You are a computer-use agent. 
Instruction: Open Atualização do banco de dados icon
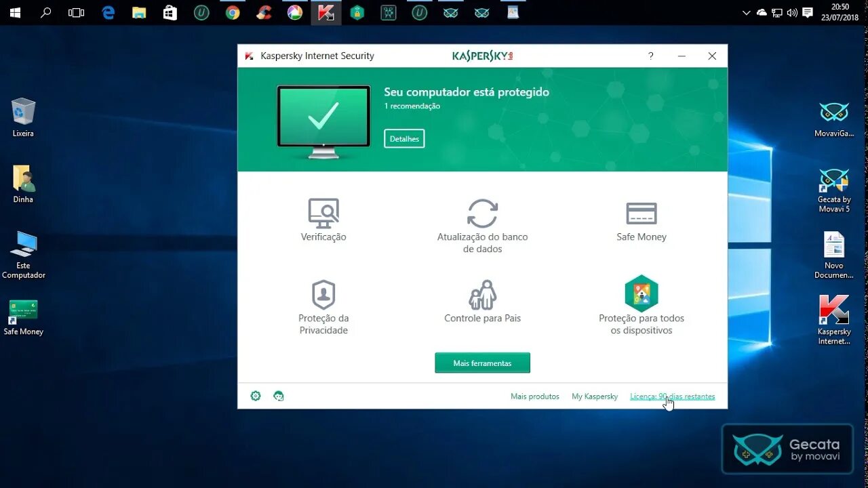click(x=482, y=213)
